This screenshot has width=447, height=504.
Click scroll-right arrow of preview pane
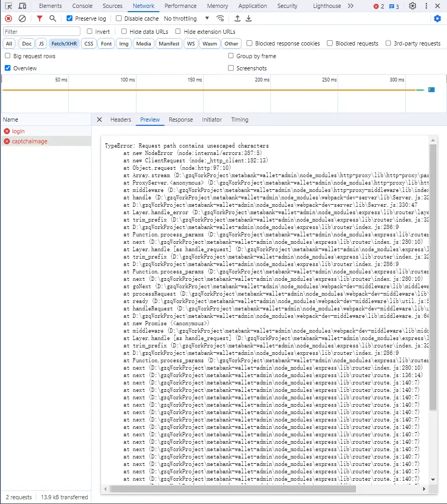click(x=424, y=489)
